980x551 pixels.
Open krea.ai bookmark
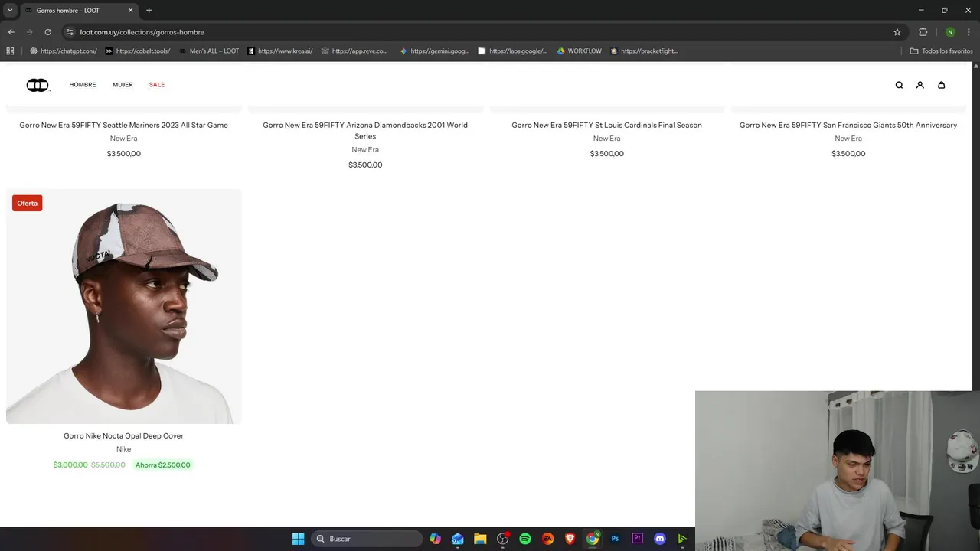(279, 51)
